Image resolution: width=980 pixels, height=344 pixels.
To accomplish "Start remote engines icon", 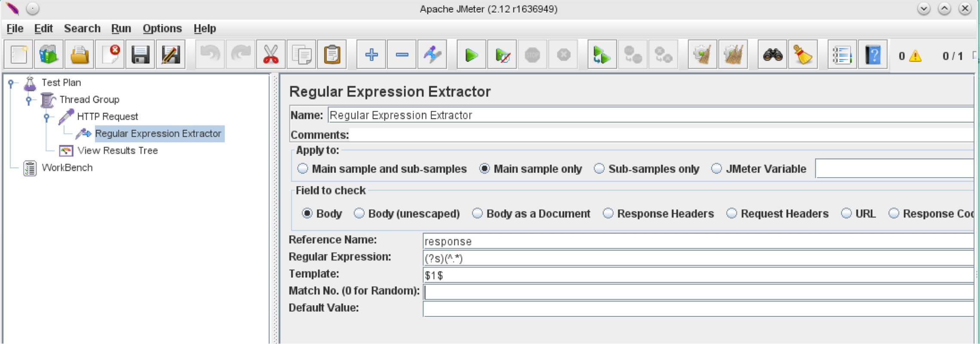I will click(602, 55).
